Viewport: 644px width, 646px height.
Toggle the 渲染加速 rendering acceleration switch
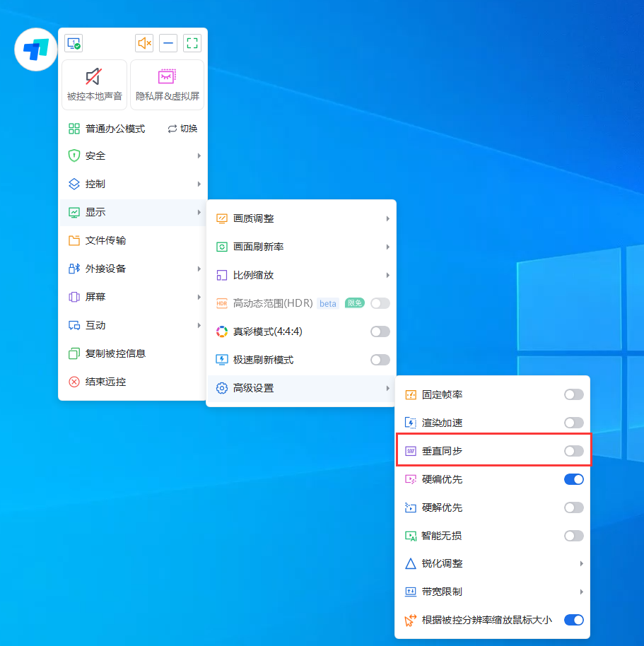573,422
